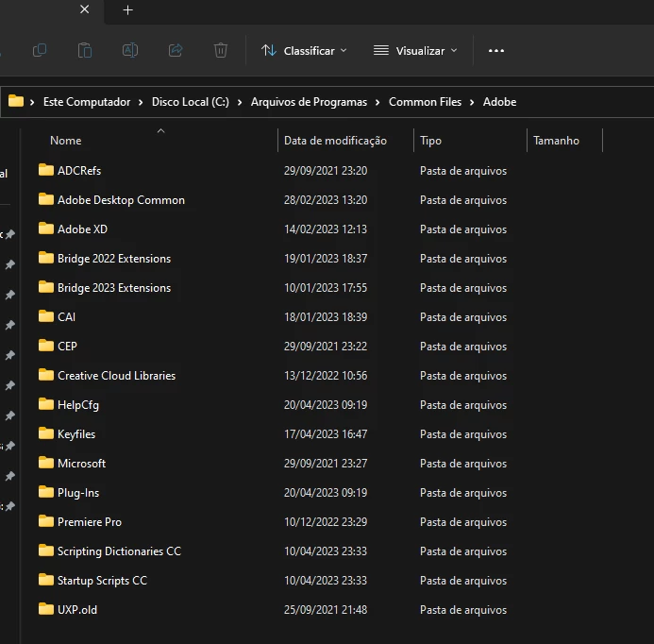Close the current tab
The image size is (654, 644).
tap(84, 9)
